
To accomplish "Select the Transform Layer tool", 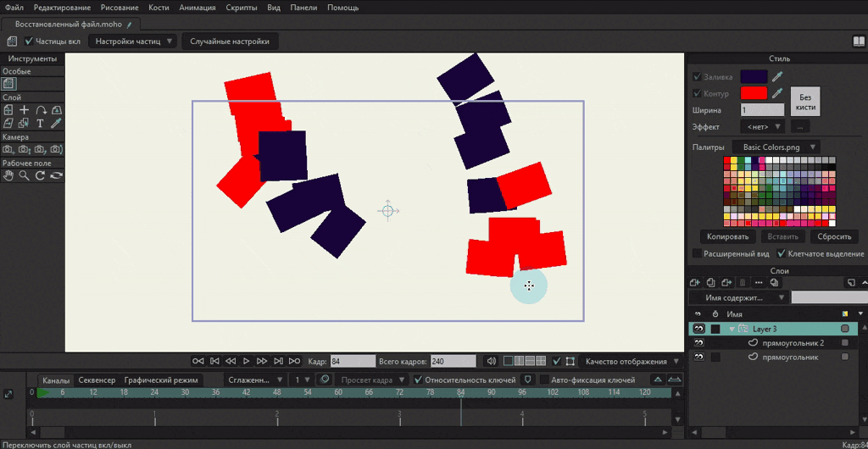I will 8,109.
